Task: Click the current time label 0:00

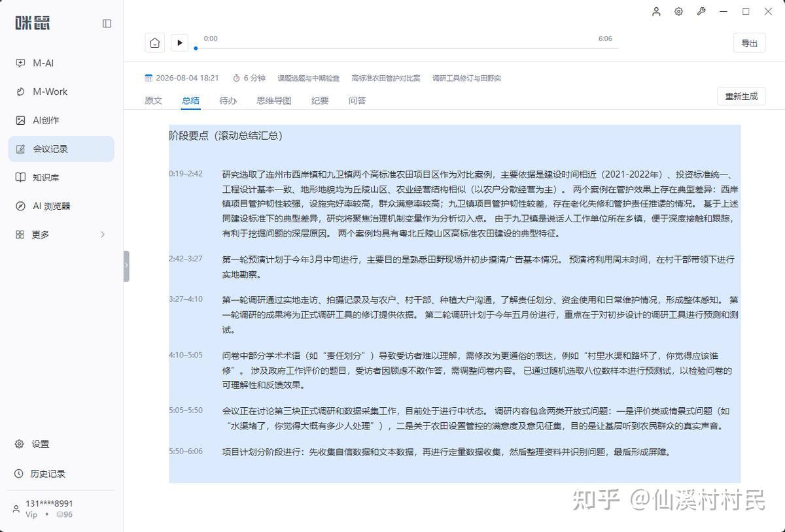Action: point(211,39)
